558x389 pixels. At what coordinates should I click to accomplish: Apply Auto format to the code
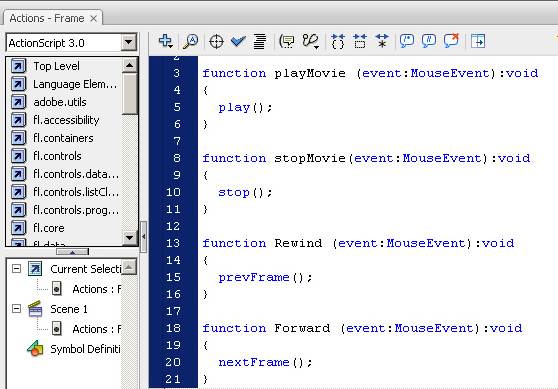[x=260, y=41]
